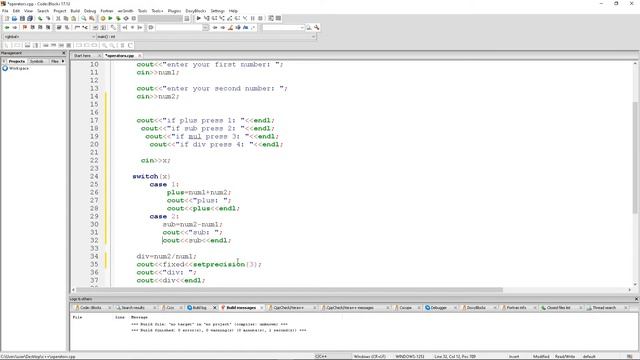Cut selection with the scissors icon
This screenshot has width=640, height=360.
(58, 18)
